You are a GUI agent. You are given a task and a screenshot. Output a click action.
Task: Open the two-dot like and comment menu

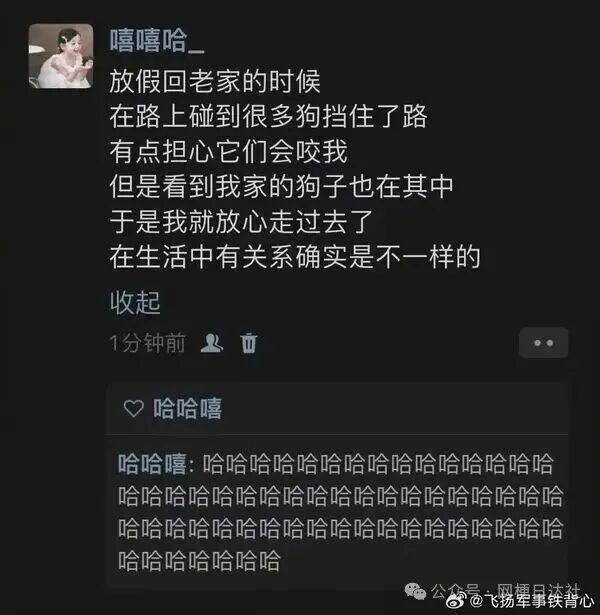pyautogui.click(x=544, y=343)
